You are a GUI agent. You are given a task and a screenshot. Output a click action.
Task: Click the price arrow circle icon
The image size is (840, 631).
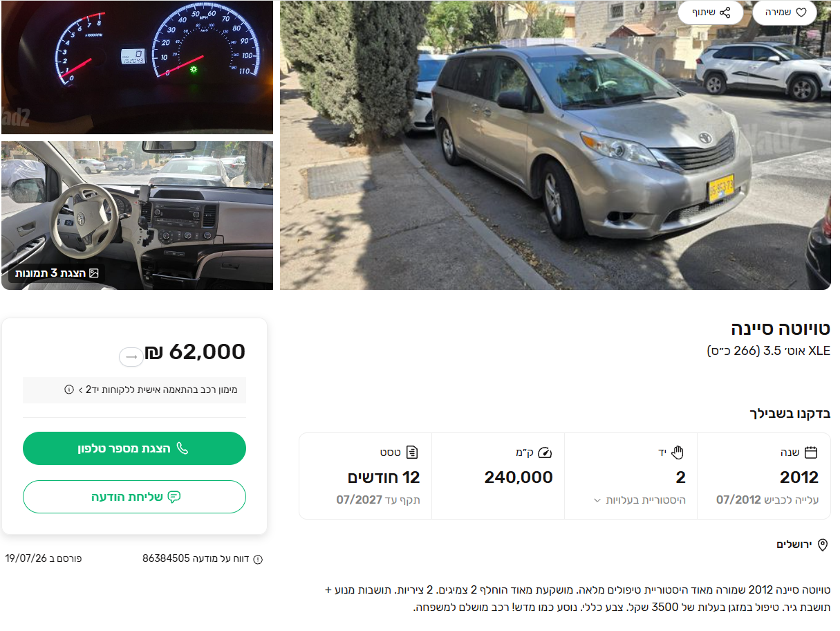click(131, 356)
